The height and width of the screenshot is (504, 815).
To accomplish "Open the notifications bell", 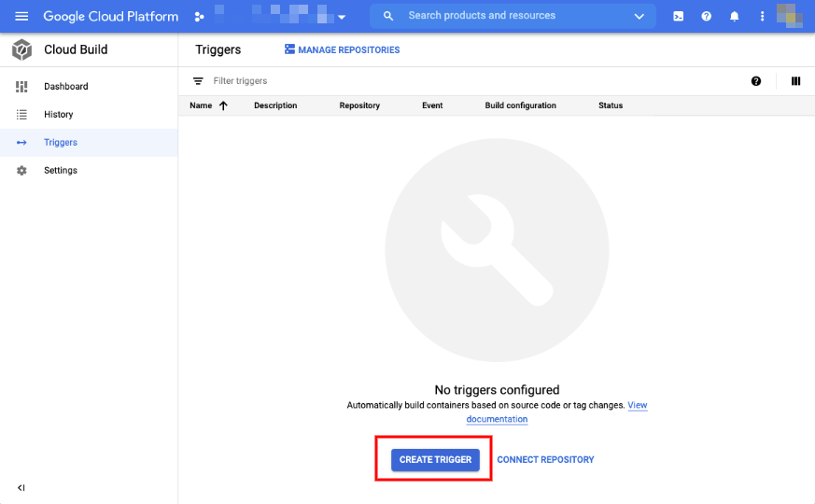I will (734, 16).
